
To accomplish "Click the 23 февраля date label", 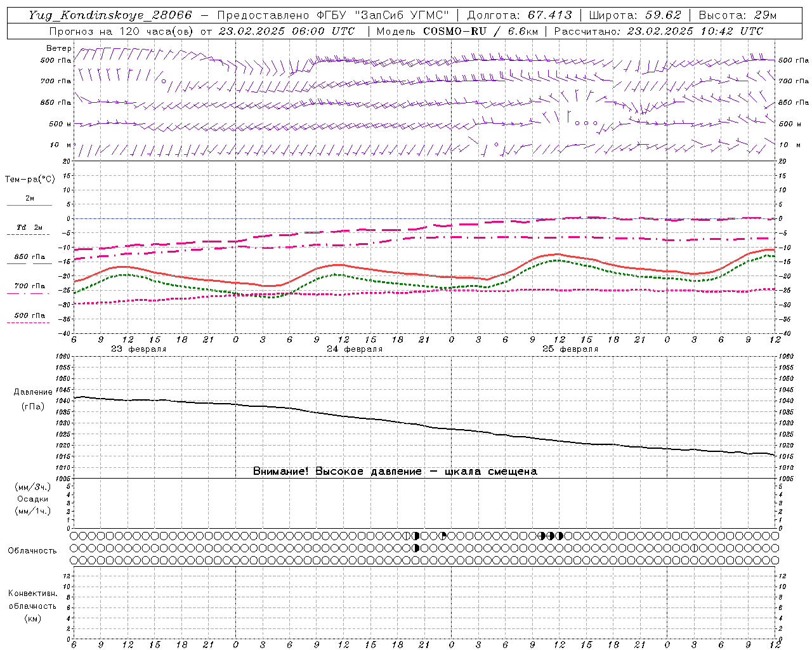I will click(138, 349).
